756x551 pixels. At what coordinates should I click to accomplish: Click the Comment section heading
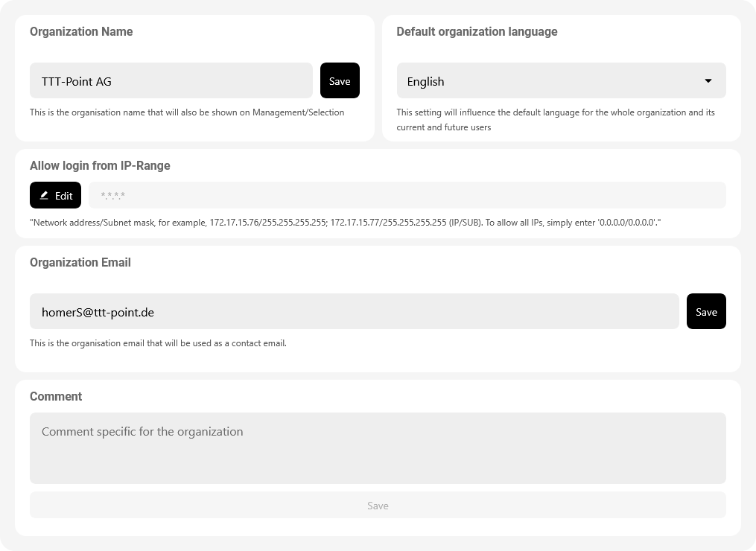[x=56, y=396]
